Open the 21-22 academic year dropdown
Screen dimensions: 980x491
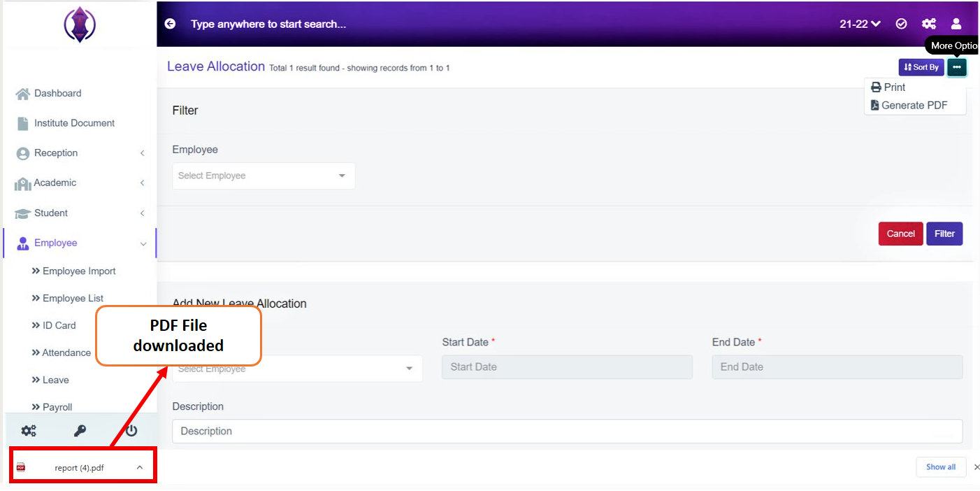tap(860, 24)
